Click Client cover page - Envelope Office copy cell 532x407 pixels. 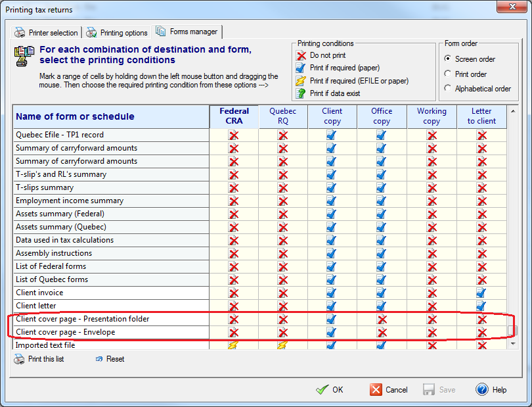[x=382, y=332]
